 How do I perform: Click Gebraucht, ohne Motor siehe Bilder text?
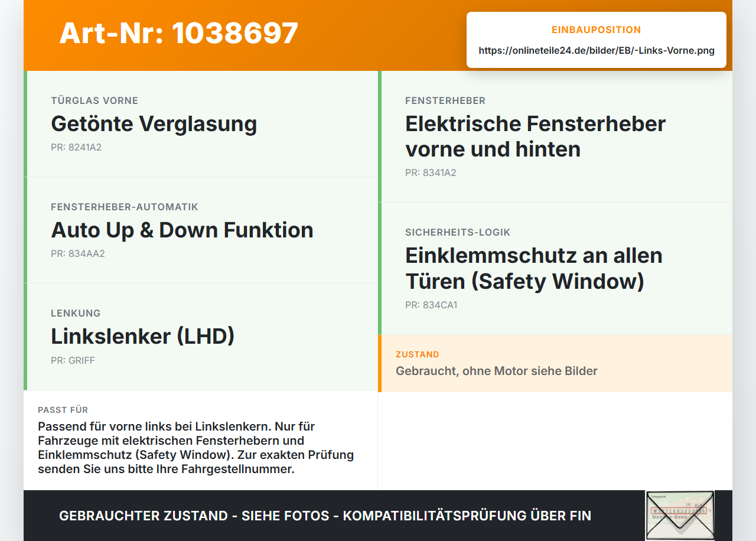pos(497,371)
